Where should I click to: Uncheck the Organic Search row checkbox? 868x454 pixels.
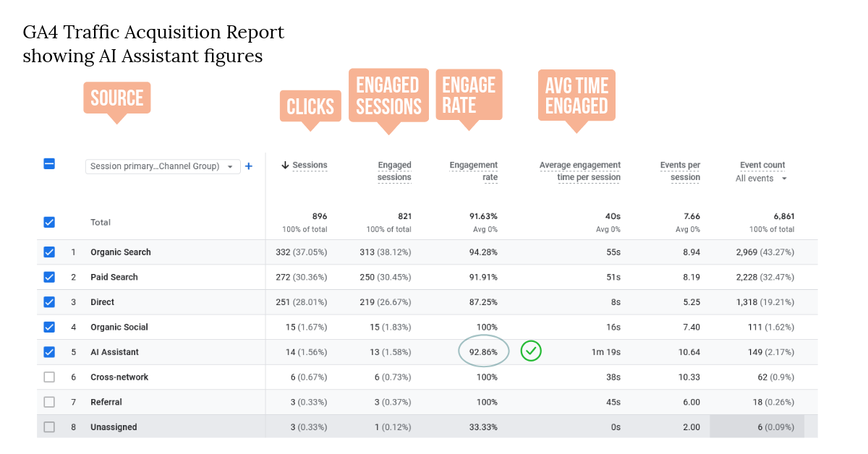[x=49, y=252]
